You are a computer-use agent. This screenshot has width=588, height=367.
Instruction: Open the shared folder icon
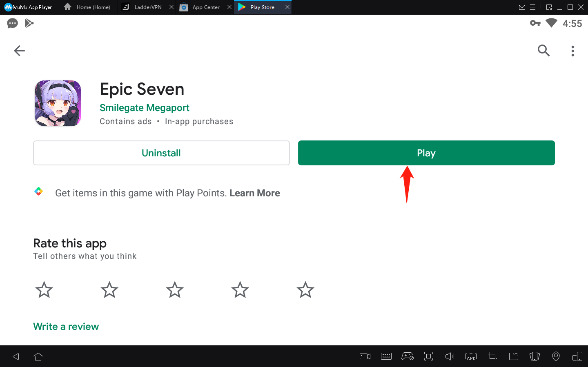click(x=513, y=356)
